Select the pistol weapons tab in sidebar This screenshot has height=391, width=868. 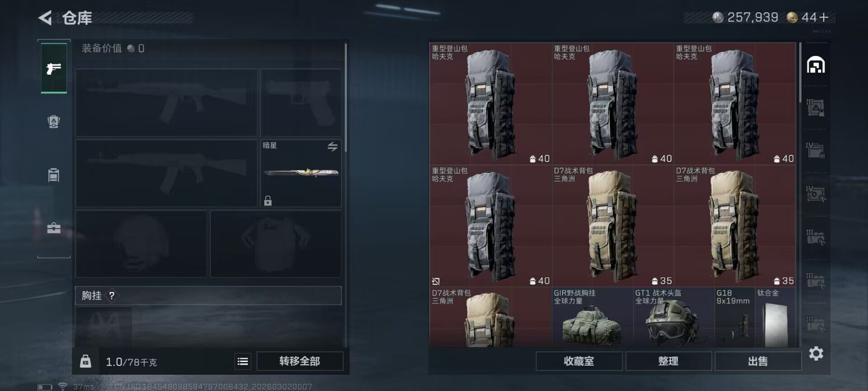[54, 68]
